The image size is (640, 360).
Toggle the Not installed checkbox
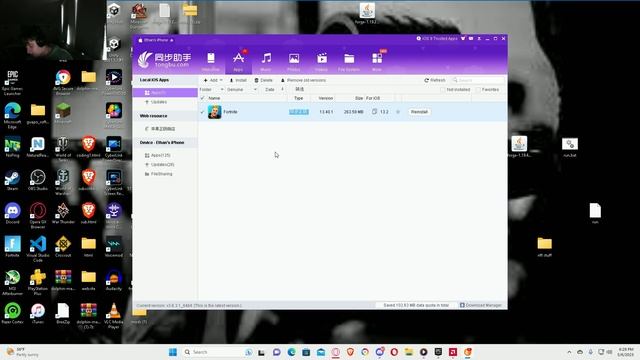coord(442,89)
